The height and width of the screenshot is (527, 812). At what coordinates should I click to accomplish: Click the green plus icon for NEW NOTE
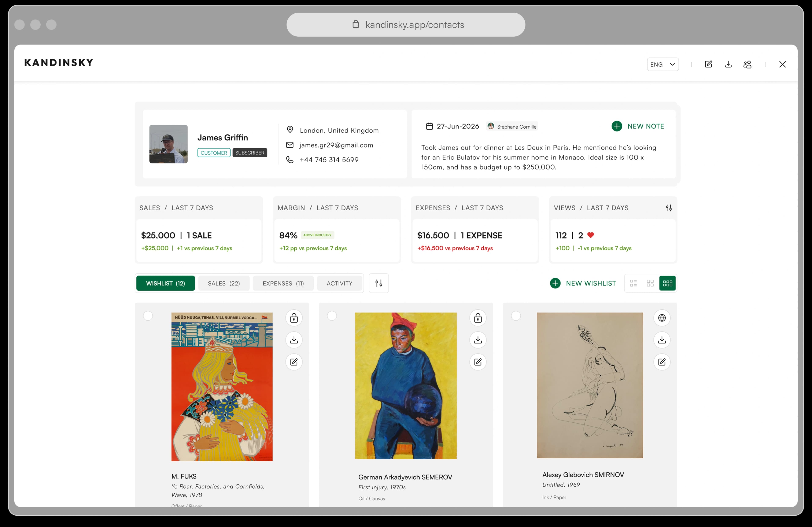tap(616, 126)
